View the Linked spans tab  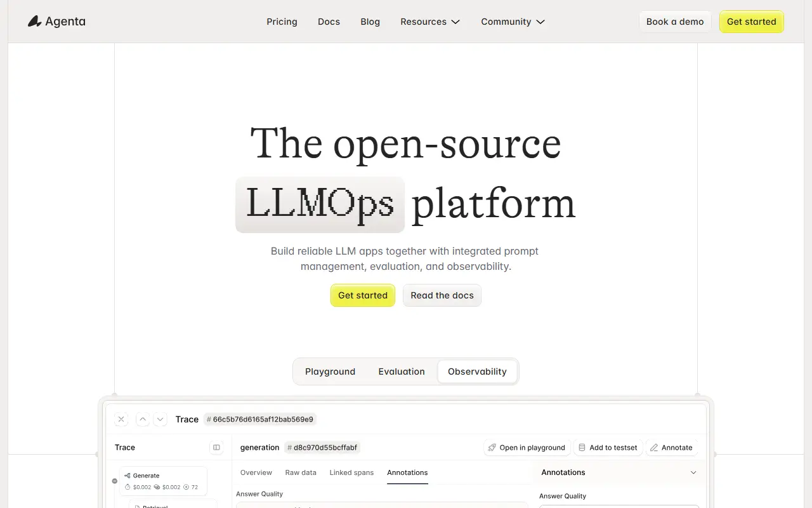(x=351, y=472)
